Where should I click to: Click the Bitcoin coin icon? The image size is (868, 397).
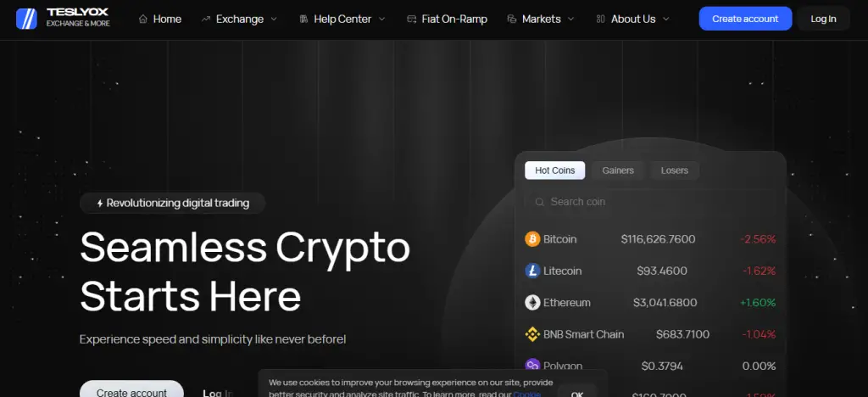pos(532,239)
